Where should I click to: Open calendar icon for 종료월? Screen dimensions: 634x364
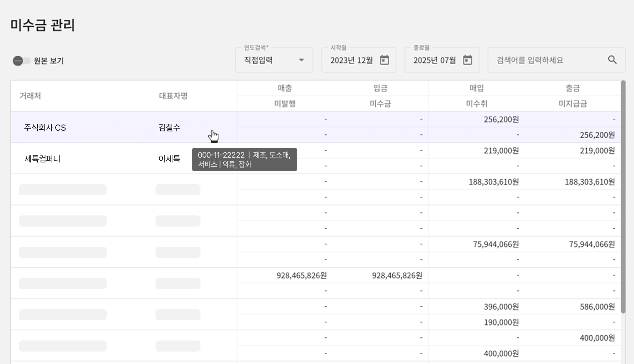[467, 60]
